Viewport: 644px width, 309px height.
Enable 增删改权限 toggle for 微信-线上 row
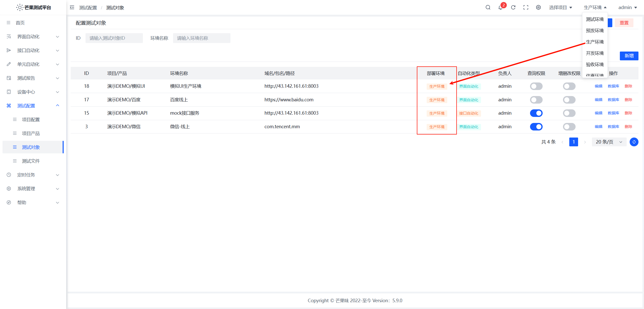click(569, 127)
